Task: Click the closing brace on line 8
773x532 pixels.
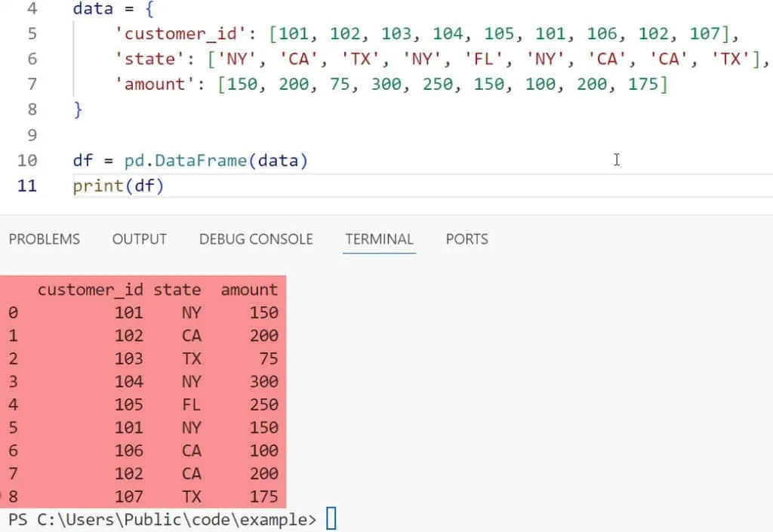Action: (x=78, y=109)
